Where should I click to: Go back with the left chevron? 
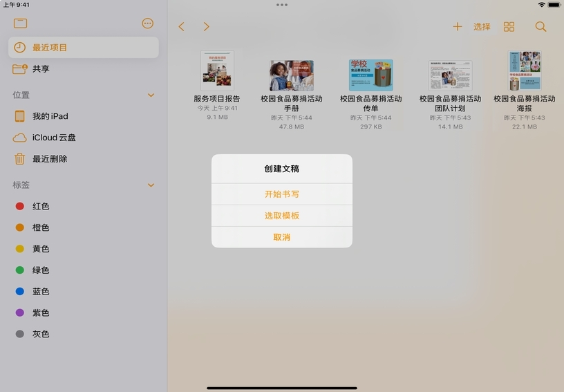point(181,27)
